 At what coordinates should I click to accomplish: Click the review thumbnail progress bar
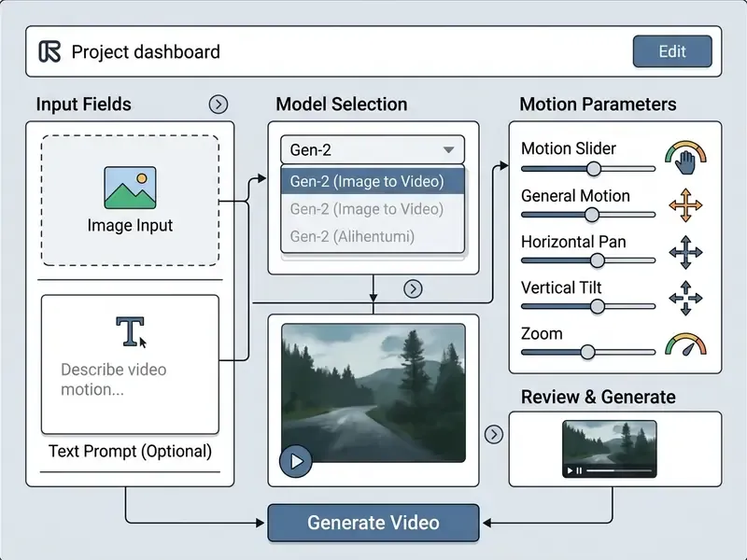619,470
